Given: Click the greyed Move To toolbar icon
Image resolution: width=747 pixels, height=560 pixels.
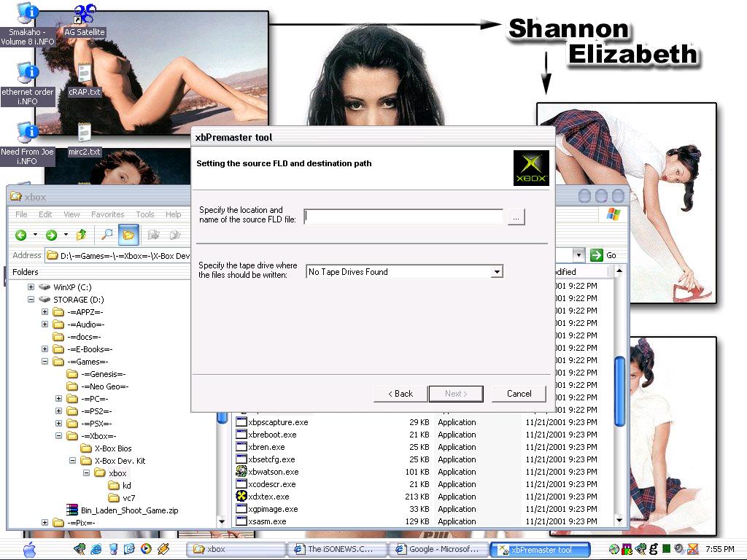Looking at the screenshot, I should click(x=153, y=235).
